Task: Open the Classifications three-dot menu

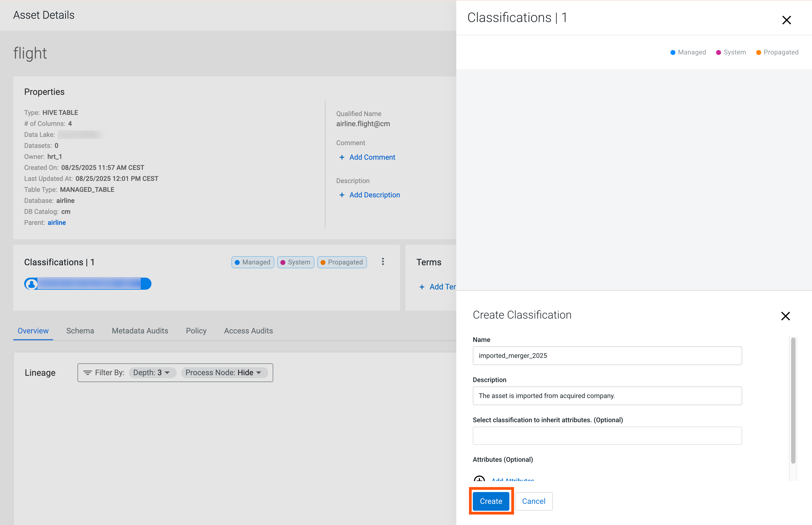Action: click(x=382, y=261)
